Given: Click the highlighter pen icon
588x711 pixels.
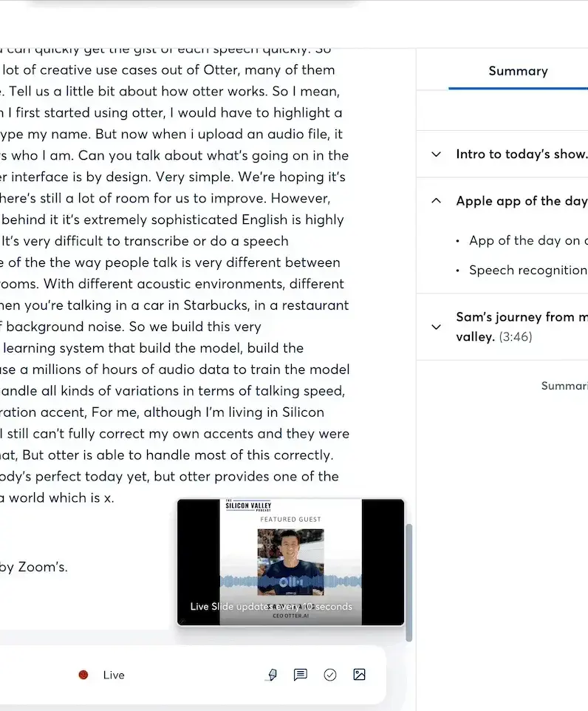Looking at the screenshot, I should (x=272, y=675).
